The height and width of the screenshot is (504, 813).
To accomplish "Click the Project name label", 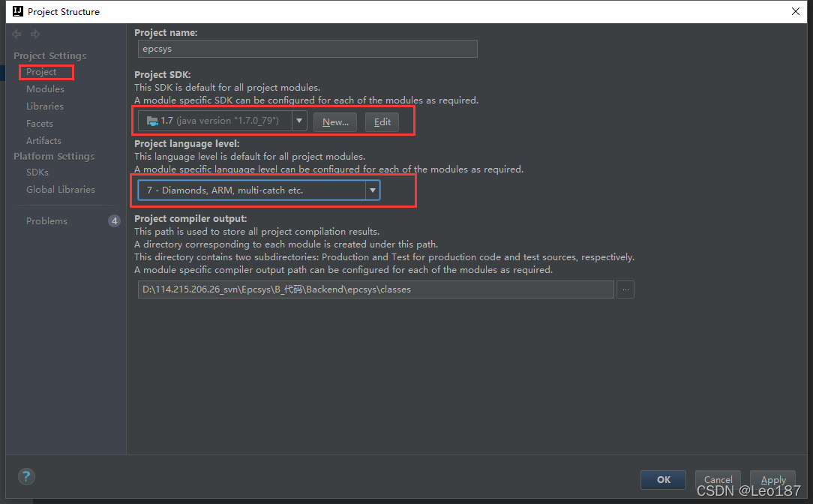I will (x=166, y=33).
